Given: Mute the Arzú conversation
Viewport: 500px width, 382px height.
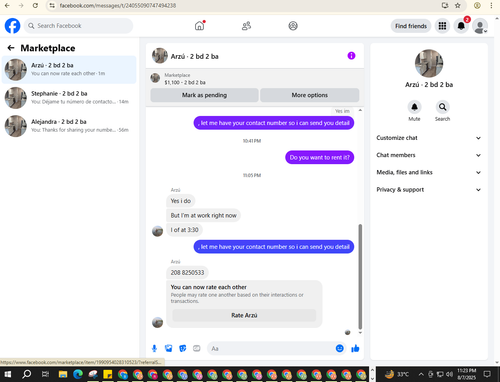Looking at the screenshot, I should click(414, 107).
